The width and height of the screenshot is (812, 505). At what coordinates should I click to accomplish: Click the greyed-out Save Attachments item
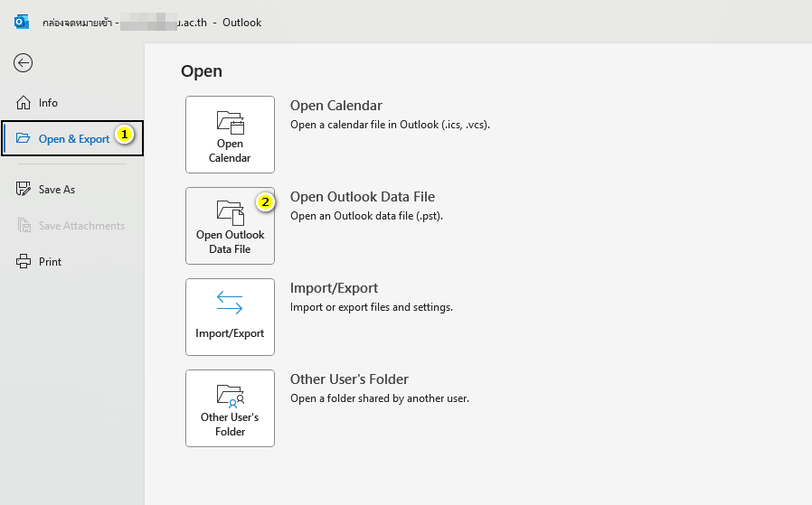[80, 226]
